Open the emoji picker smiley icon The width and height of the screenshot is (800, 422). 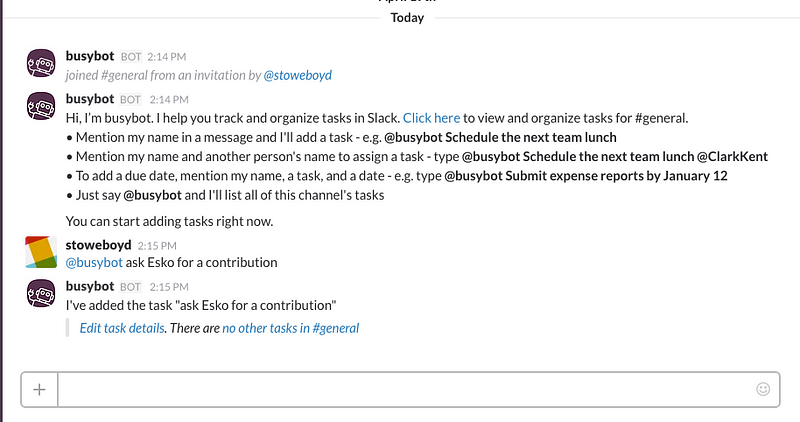pos(763,389)
